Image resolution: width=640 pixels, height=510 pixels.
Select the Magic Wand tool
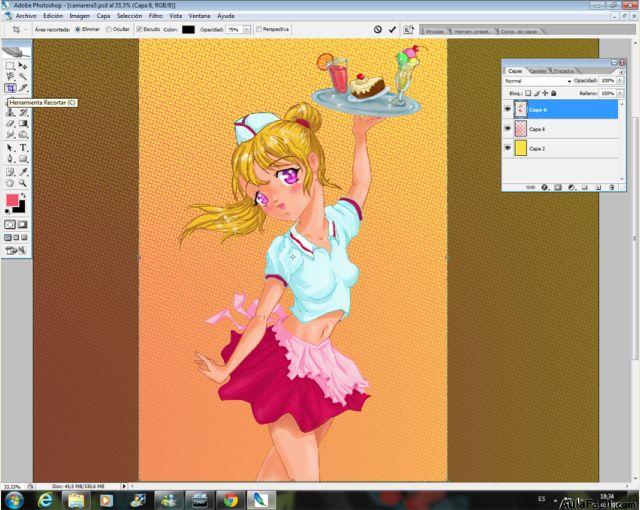point(23,77)
